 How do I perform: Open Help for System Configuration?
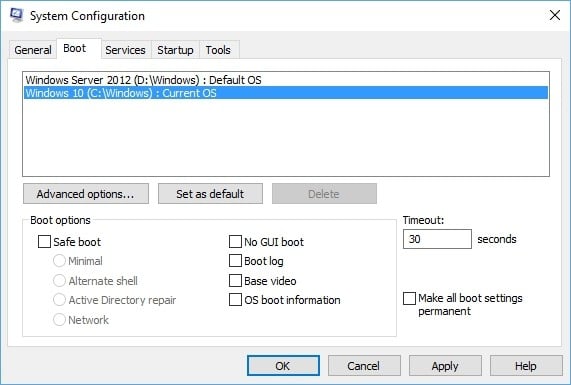(526, 366)
